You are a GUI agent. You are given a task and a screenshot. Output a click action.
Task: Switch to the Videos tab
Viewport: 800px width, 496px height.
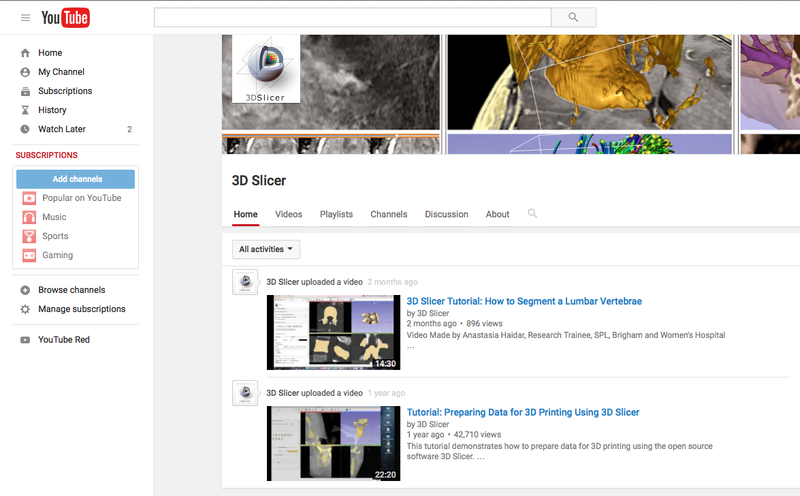click(x=288, y=214)
